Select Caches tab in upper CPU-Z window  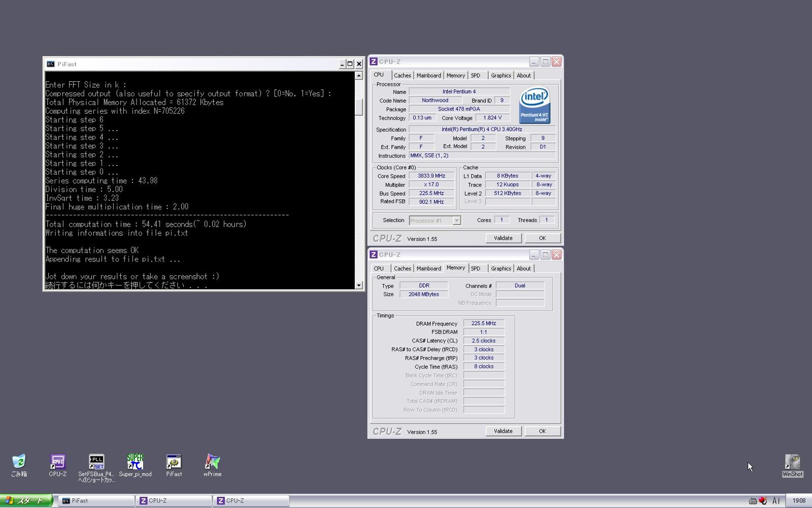coord(402,76)
